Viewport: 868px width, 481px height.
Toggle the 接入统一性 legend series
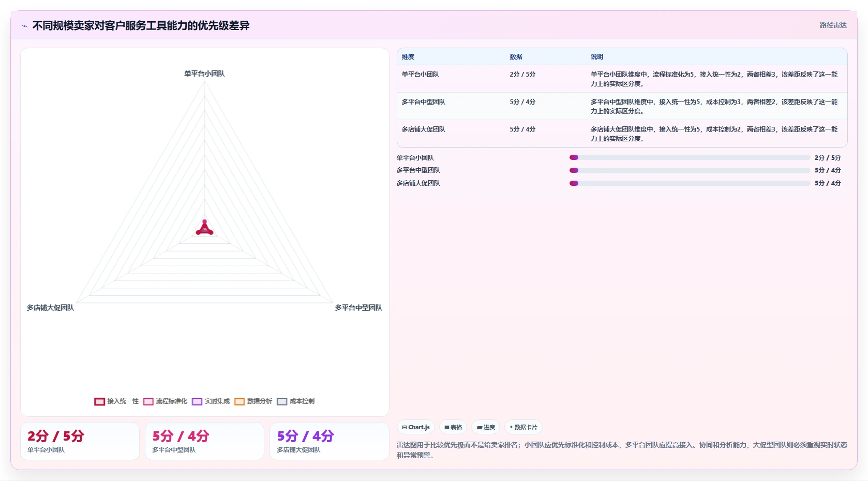(x=117, y=401)
